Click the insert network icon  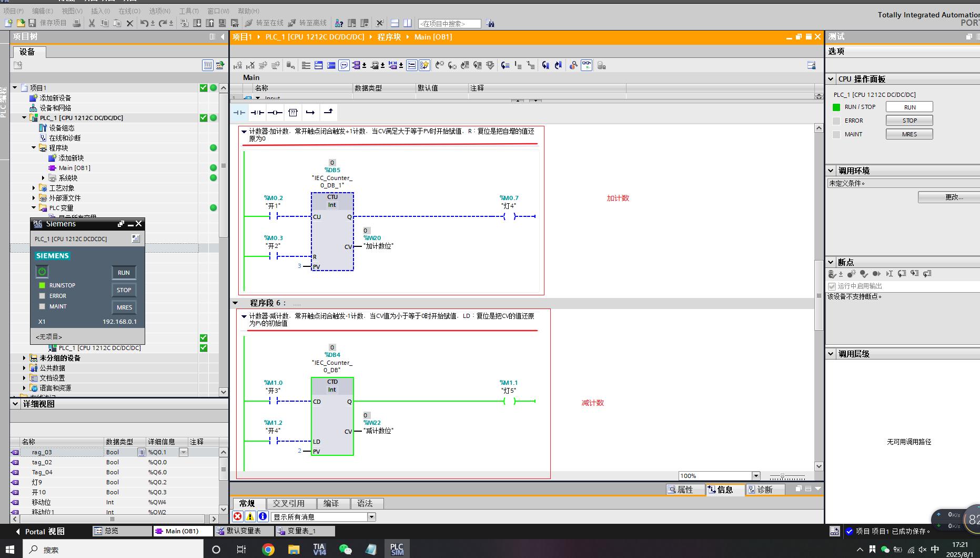238,65
